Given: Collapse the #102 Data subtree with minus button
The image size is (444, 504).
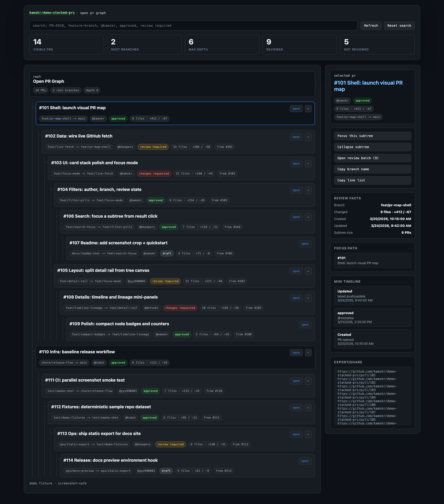Looking at the screenshot, I should 308,137.
